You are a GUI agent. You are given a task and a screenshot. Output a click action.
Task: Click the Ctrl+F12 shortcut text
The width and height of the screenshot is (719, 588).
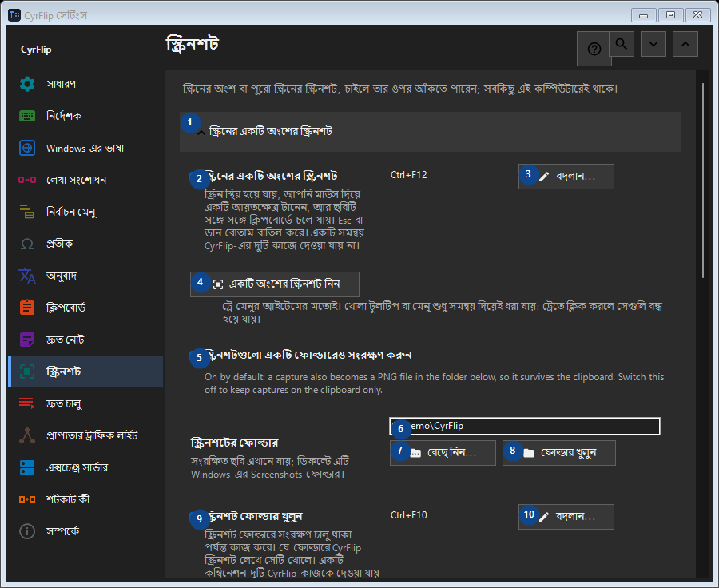(408, 175)
